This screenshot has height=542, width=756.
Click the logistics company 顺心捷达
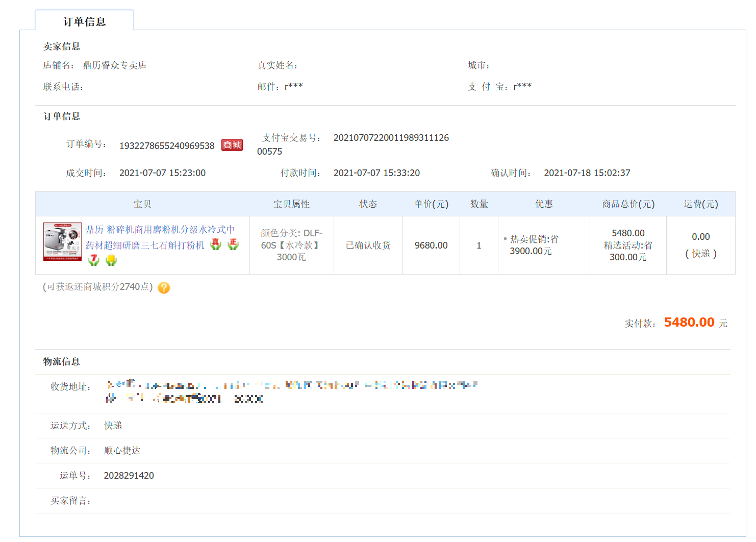[122, 451]
